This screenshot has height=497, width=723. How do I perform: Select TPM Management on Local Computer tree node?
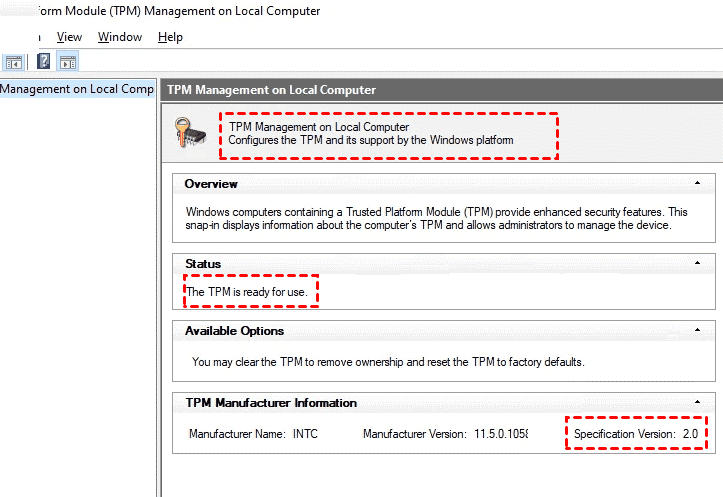[x=77, y=89]
